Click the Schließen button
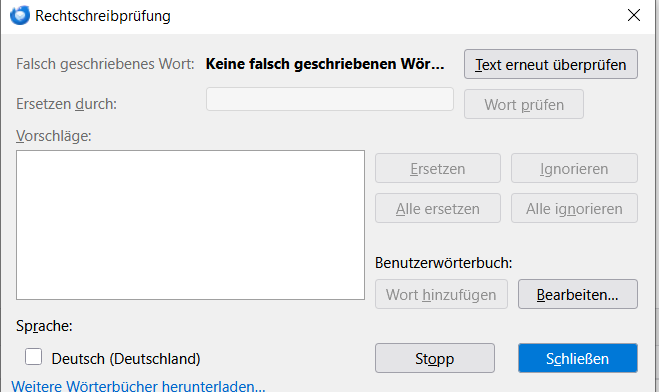659x392 pixels. tap(577, 358)
